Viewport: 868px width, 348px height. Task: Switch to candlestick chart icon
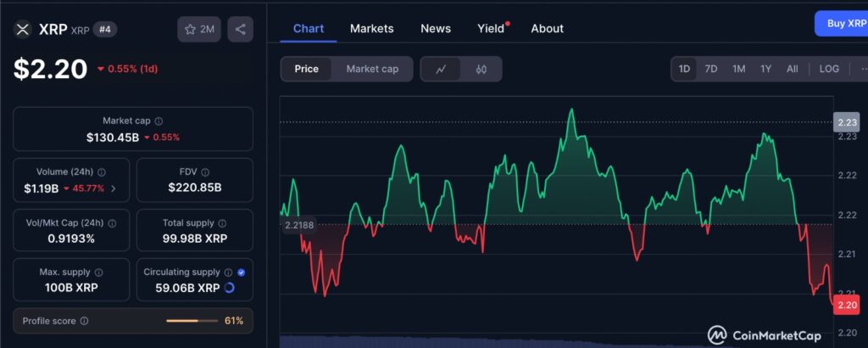pos(481,70)
